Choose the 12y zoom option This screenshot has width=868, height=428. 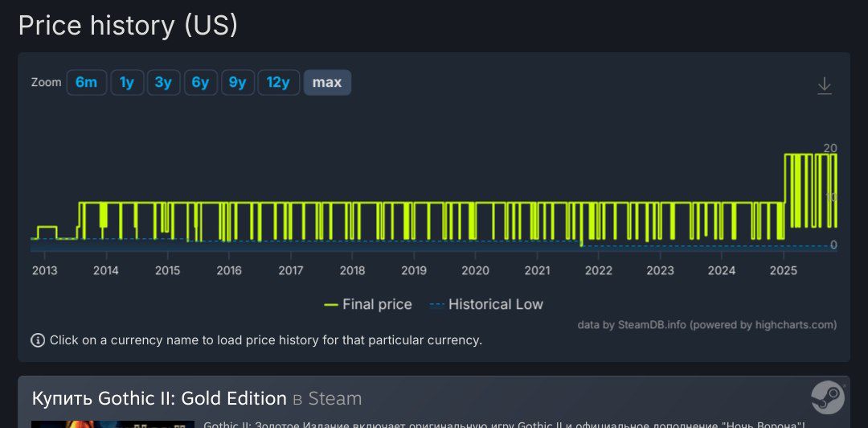click(x=278, y=83)
